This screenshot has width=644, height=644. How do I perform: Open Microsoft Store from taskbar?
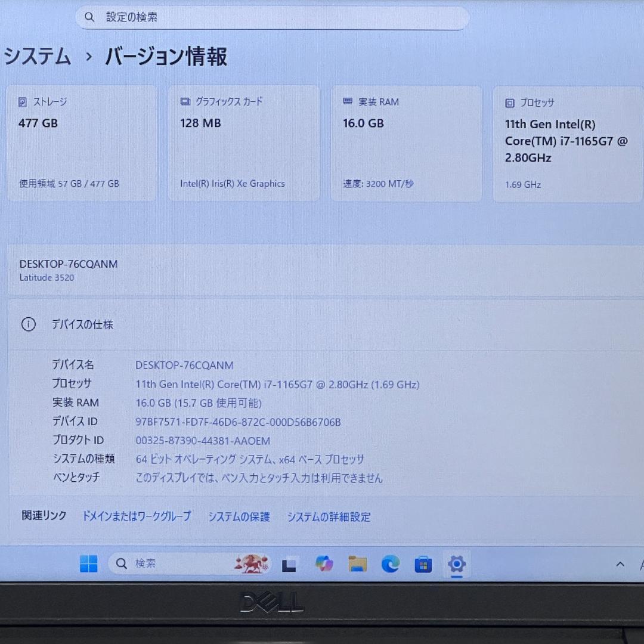tap(423, 564)
